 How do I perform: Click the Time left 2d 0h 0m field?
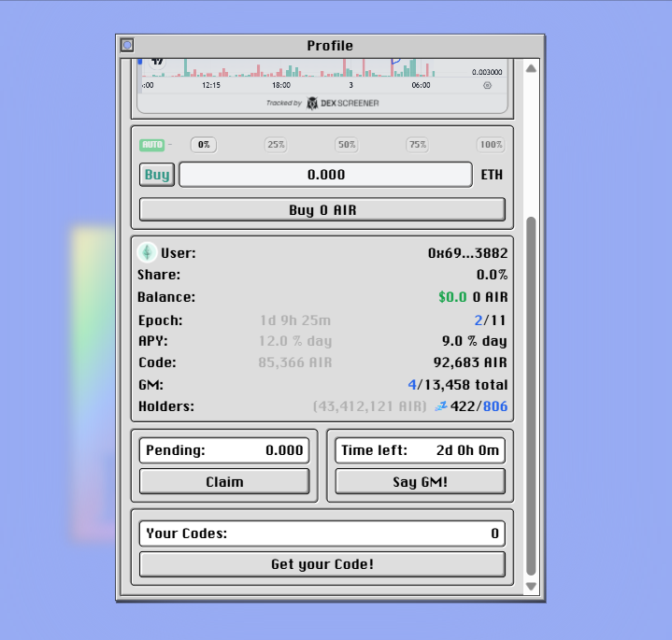(x=420, y=450)
